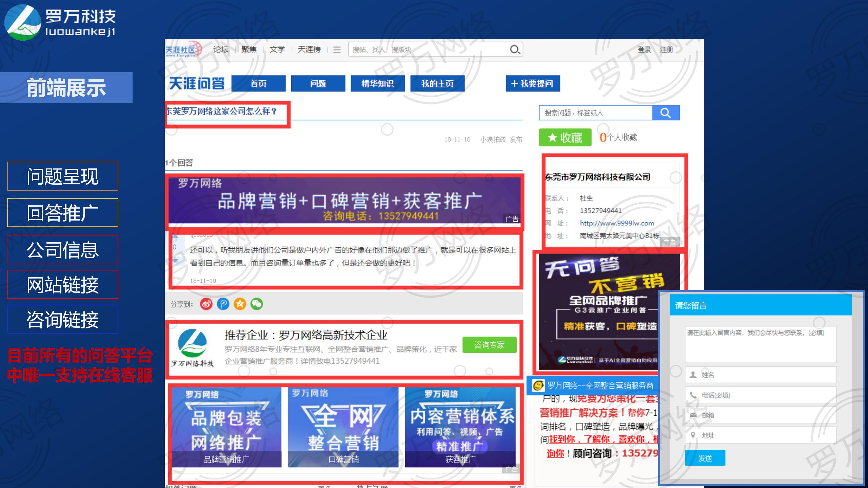The image size is (868, 488).
Task: Switch to the 问题 tab
Action: pos(318,83)
